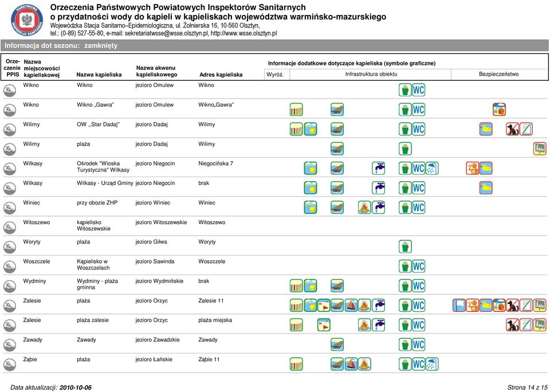Viewport: 550px width, 392px height.
Task: Click the swimmer verdict icon in Ząbie row
Action: pos(10,365)
